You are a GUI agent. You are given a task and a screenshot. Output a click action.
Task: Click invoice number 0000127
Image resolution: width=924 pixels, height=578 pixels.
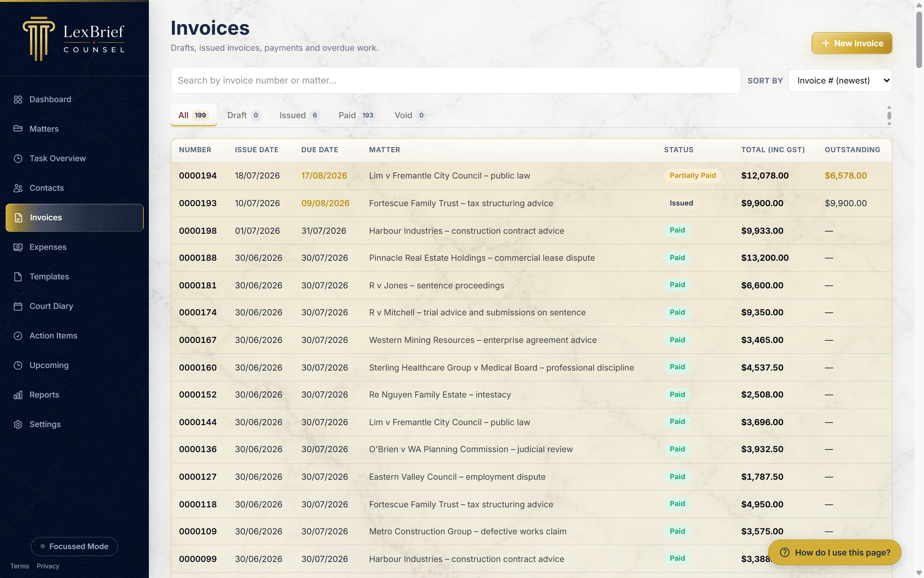click(198, 477)
